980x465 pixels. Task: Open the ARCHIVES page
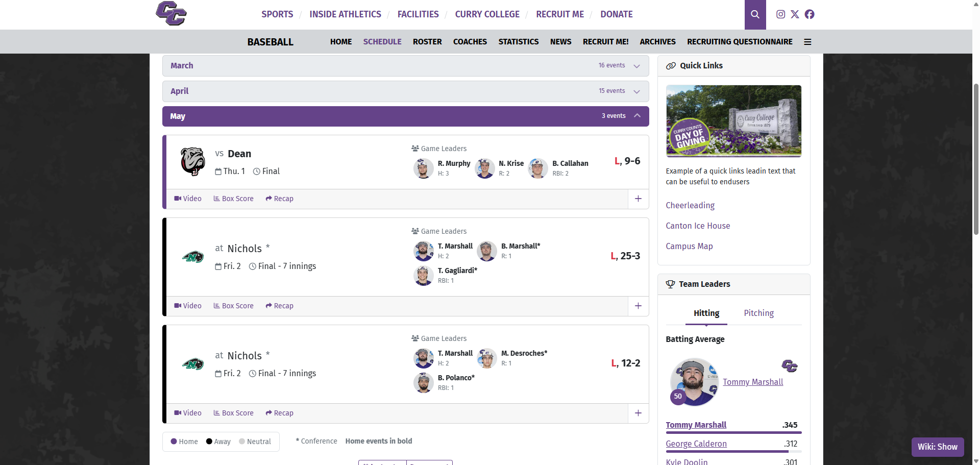coord(657,42)
